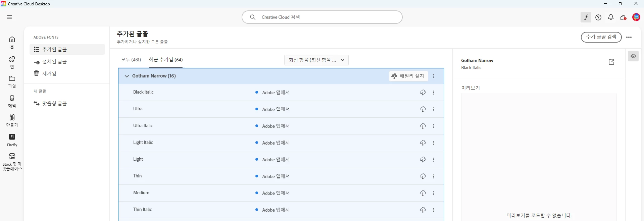
Task: Collapse the Gotham Narrow (16) family
Action: (x=127, y=76)
